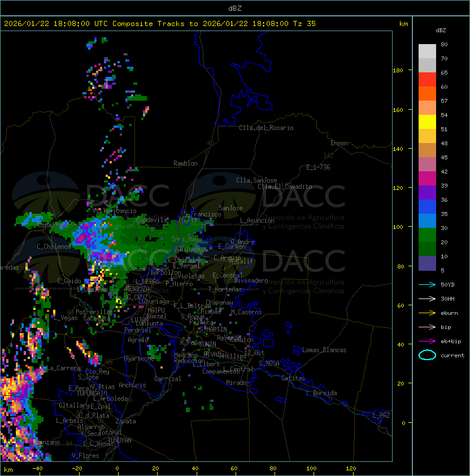470x476 pixels.
Task: Click the dark blue 36 dBZ swatch
Action: 427,206
